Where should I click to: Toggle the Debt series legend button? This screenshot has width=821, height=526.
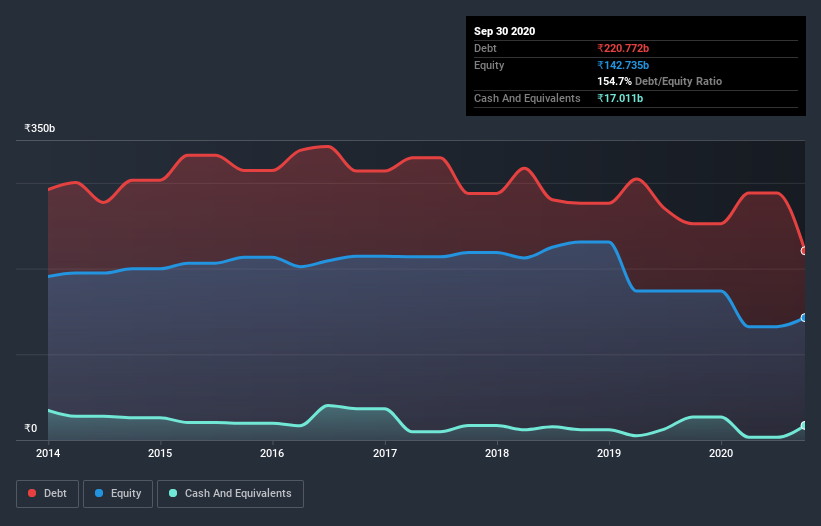(x=48, y=494)
